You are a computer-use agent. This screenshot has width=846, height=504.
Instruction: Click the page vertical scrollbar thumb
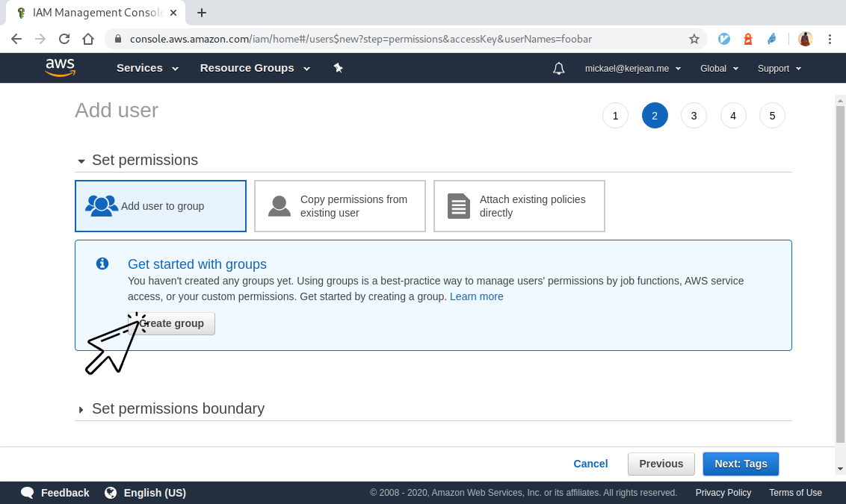pos(840,274)
